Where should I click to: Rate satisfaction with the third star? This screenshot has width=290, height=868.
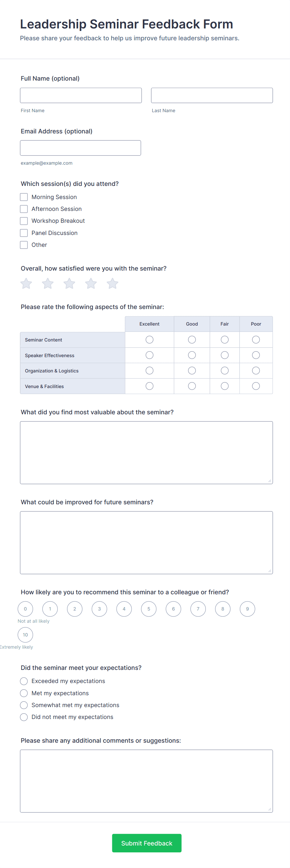(x=69, y=283)
